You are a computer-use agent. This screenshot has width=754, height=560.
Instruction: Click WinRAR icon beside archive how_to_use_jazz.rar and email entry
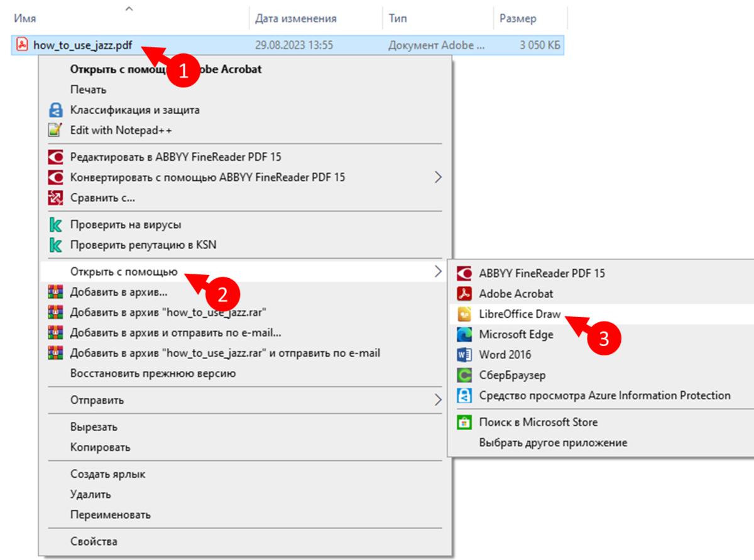point(56,353)
